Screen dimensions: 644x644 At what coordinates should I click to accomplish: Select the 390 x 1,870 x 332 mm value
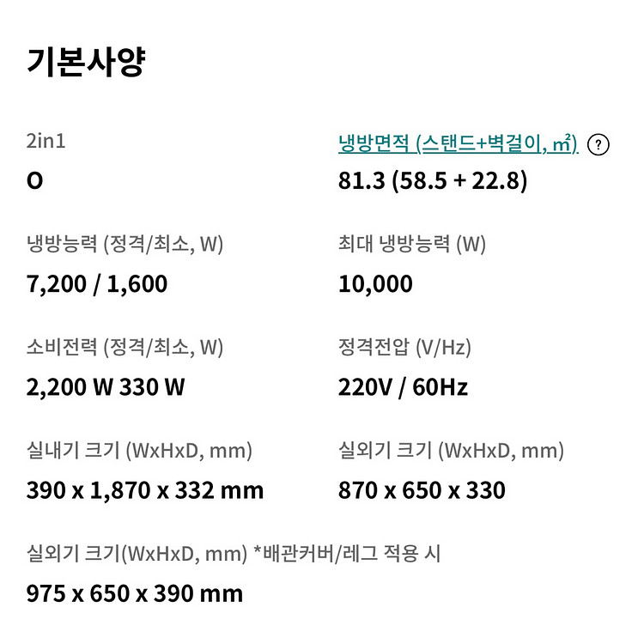click(145, 490)
